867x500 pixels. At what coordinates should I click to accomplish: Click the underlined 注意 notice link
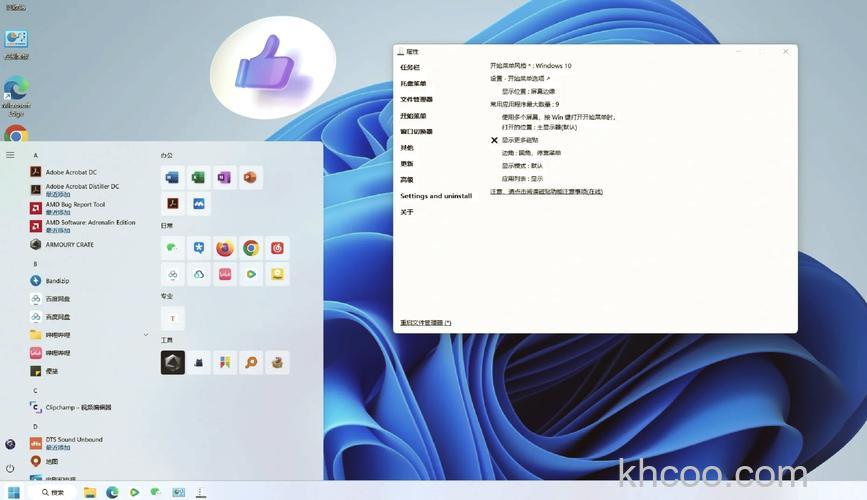tap(546, 191)
